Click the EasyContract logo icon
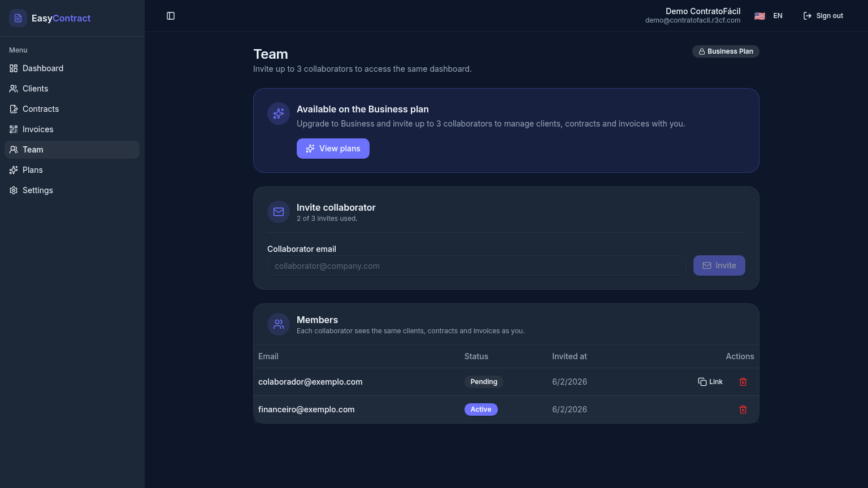Viewport: 868px width, 488px height. 18,18
